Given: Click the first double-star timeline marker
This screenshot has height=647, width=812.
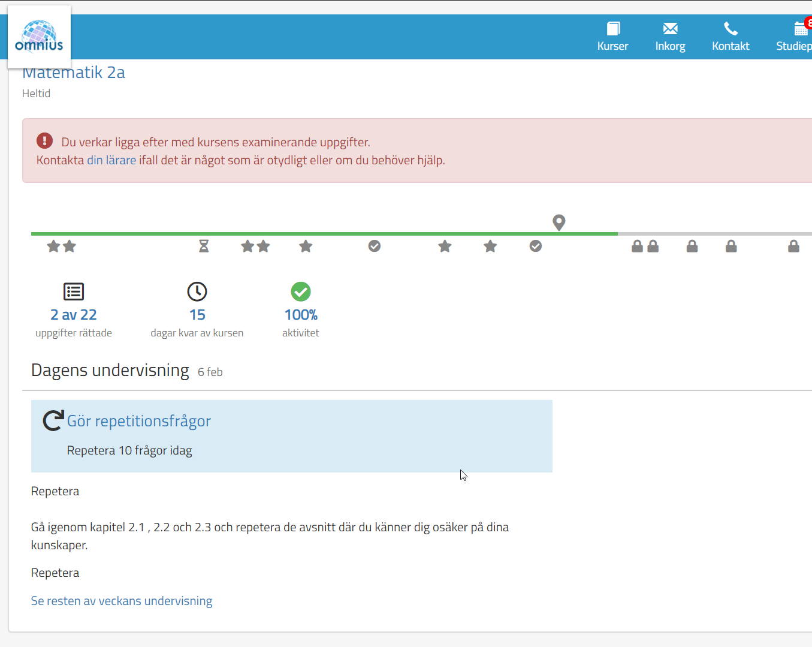Looking at the screenshot, I should (x=62, y=246).
